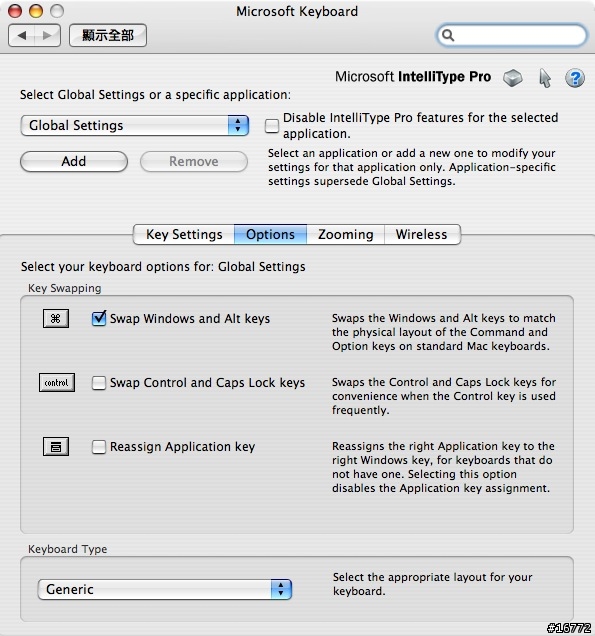The image size is (595, 636).
Task: Click the Command key symbol icon
Action: [56, 318]
